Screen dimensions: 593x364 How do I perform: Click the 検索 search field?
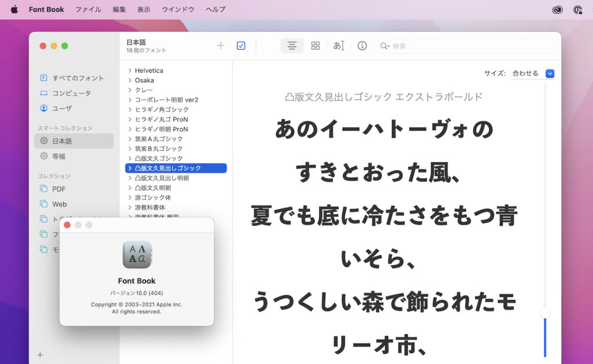point(469,46)
